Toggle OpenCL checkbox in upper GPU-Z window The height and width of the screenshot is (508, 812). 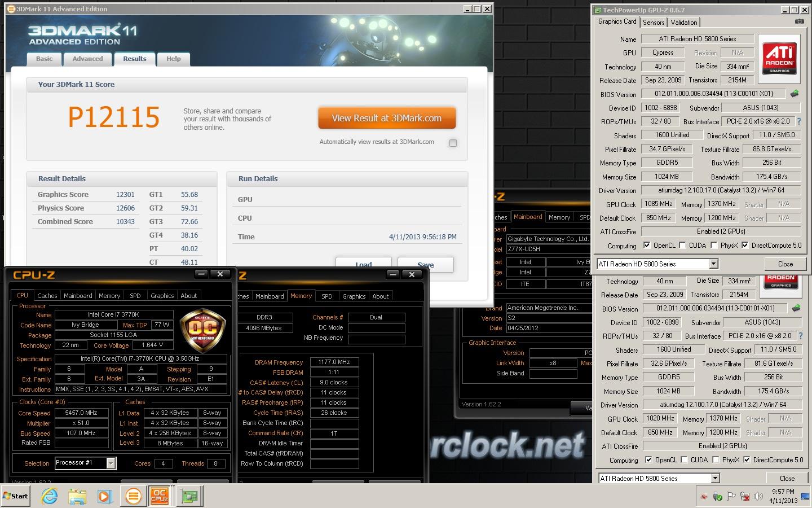(x=647, y=246)
